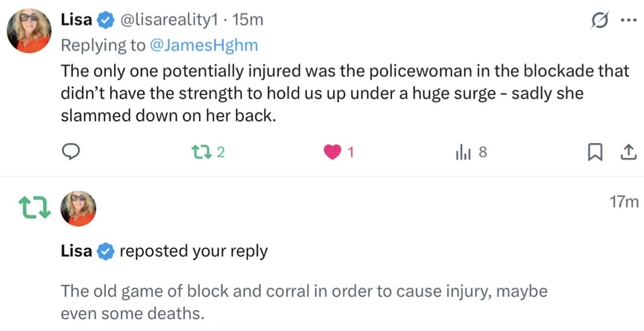644x331 pixels.
Task: Click the Grok slashed circle icon
Action: tap(599, 21)
